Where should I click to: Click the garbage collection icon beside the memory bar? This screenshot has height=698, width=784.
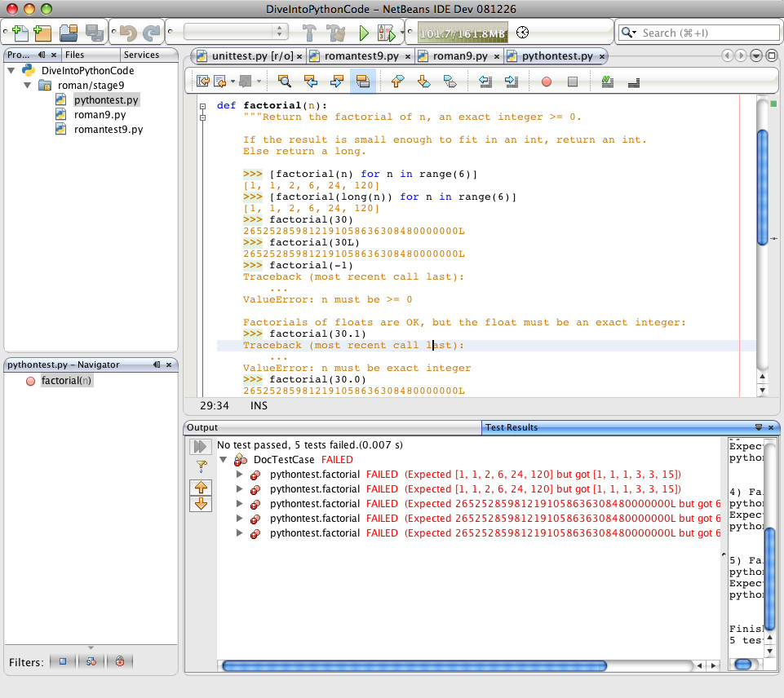pos(522,33)
